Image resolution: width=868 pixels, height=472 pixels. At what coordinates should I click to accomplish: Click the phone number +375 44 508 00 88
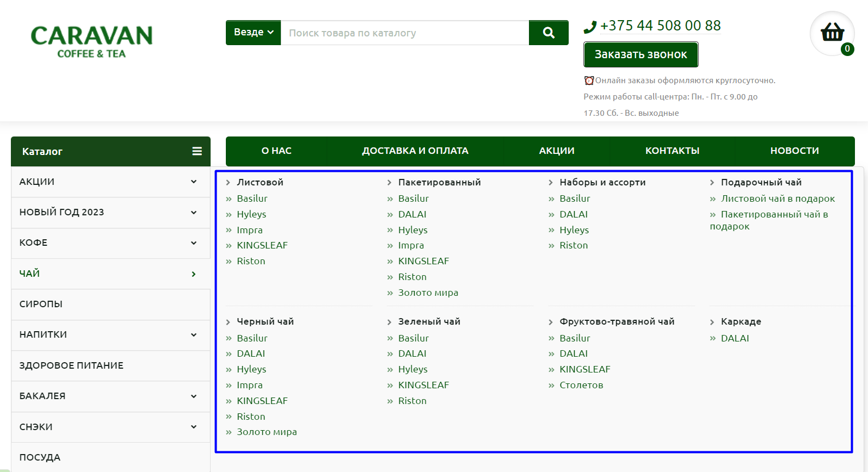tap(661, 26)
